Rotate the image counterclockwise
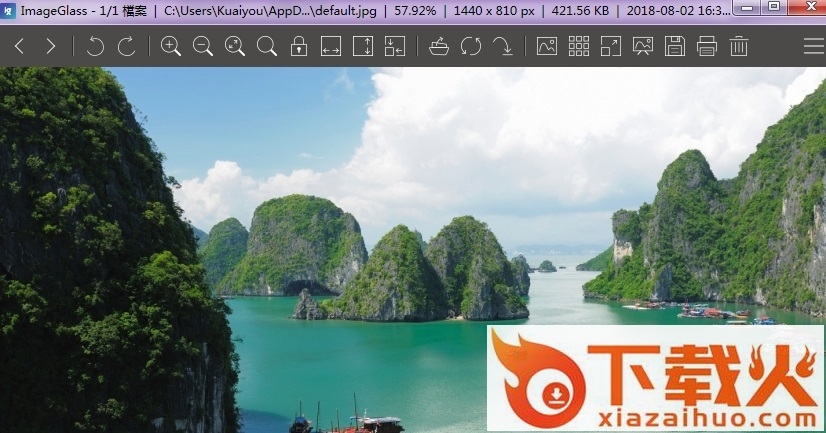The height and width of the screenshot is (433, 826). [95, 46]
